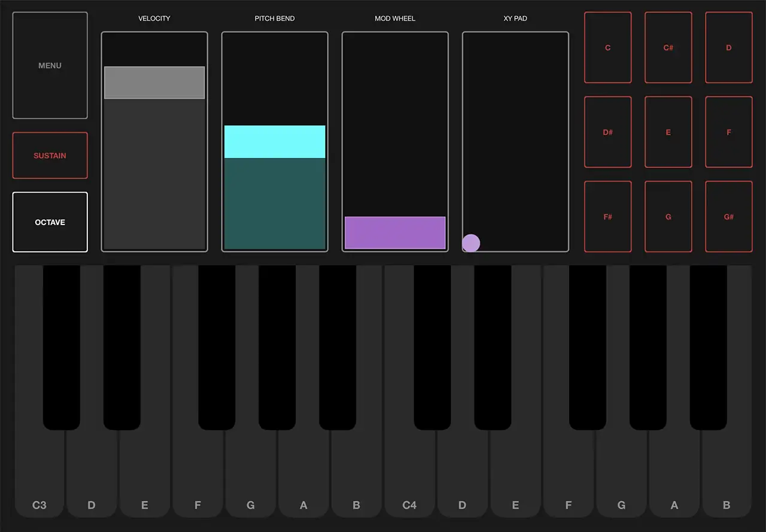Play the white E key in C3 octave
The width and height of the screenshot is (766, 532).
pos(144,473)
